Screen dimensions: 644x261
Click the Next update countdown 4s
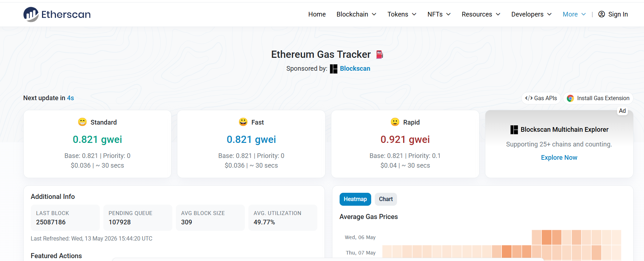click(x=70, y=98)
